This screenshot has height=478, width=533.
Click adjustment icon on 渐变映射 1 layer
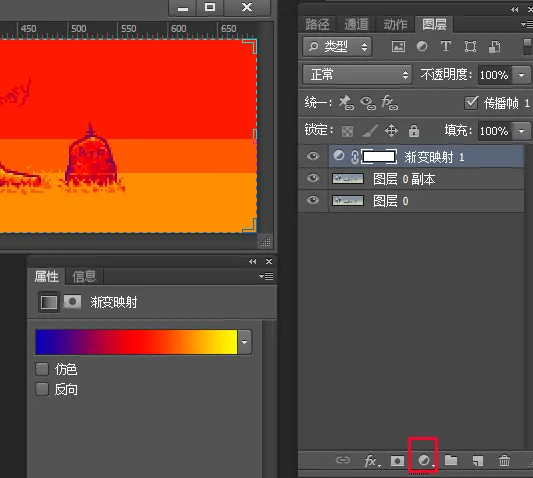pyautogui.click(x=339, y=156)
